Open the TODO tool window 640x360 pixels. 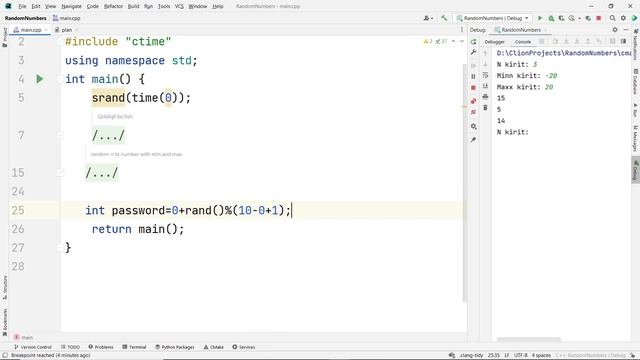[71, 347]
